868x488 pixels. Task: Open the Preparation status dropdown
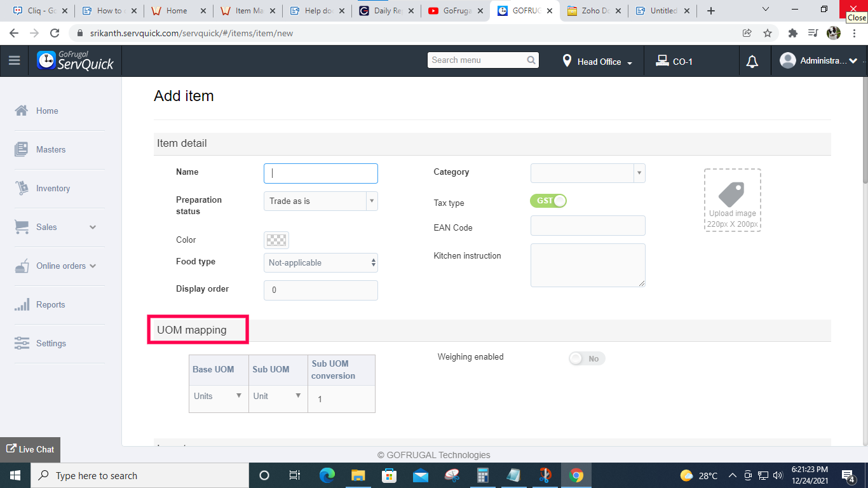tap(321, 201)
